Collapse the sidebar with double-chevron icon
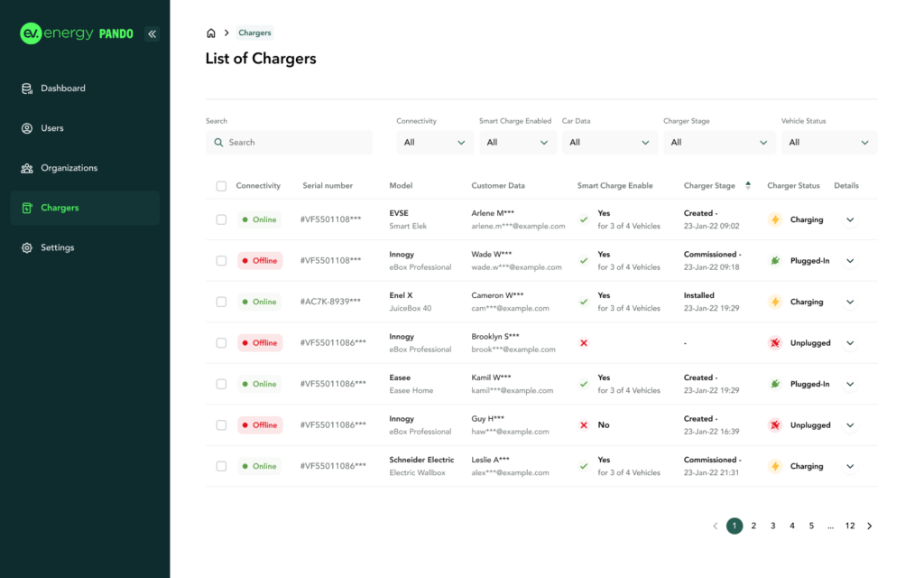924x578 pixels. point(152,33)
